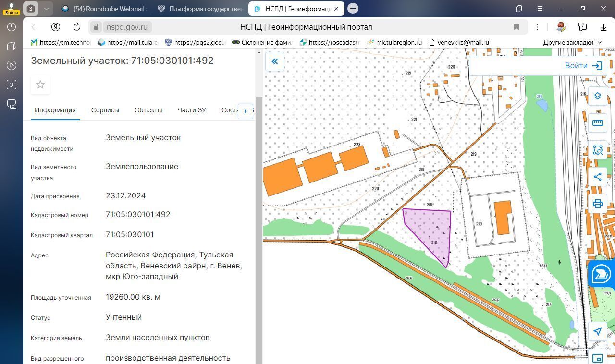Select the value Землепользование
615x364 pixels.
(x=142, y=167)
